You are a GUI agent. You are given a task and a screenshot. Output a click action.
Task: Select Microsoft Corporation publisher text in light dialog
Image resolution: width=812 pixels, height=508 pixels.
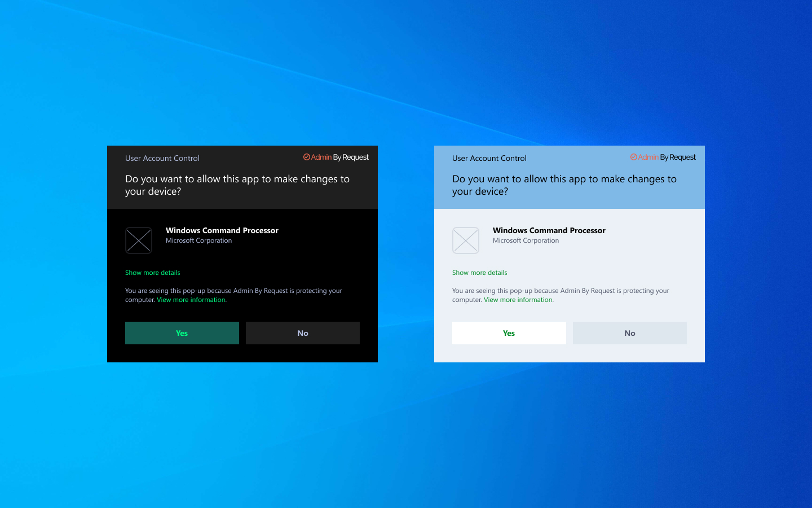click(526, 240)
